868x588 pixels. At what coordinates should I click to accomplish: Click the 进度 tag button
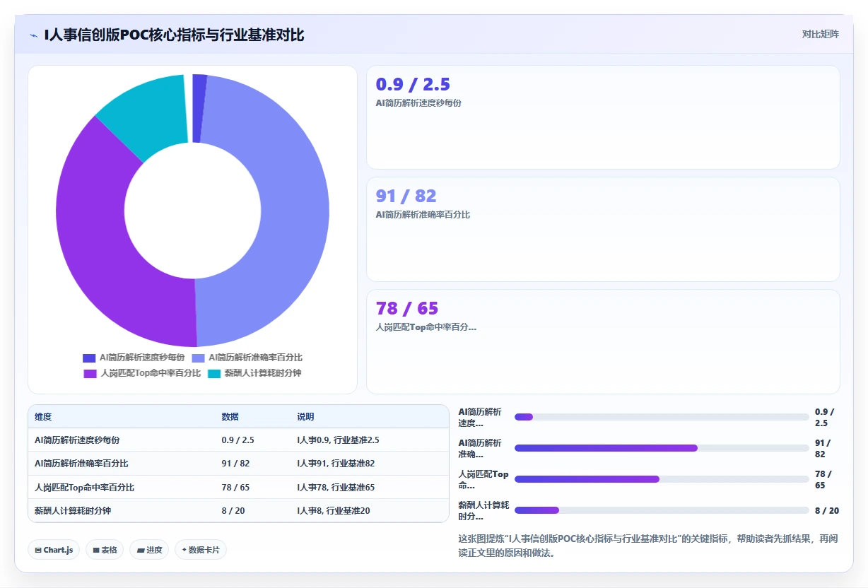coord(149,550)
